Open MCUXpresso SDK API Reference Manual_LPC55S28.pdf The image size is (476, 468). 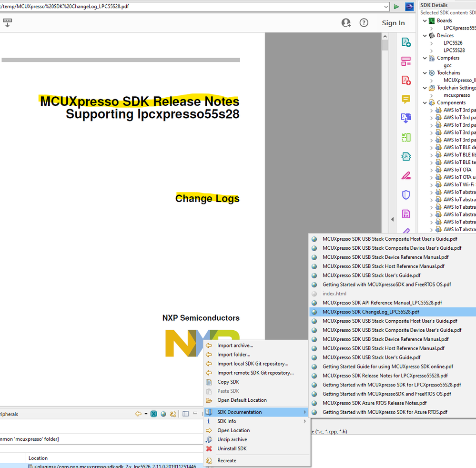point(393,303)
